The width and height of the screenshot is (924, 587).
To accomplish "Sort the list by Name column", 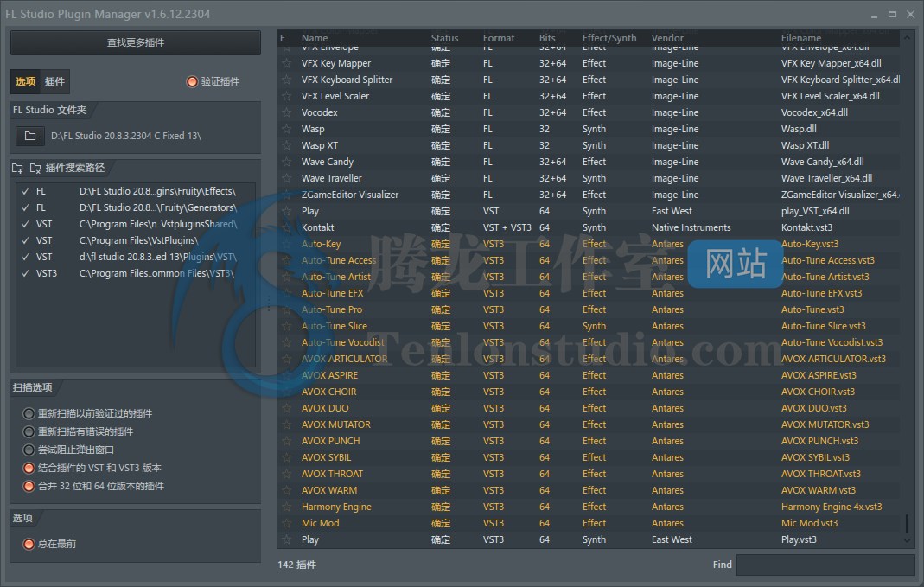I will tap(315, 38).
